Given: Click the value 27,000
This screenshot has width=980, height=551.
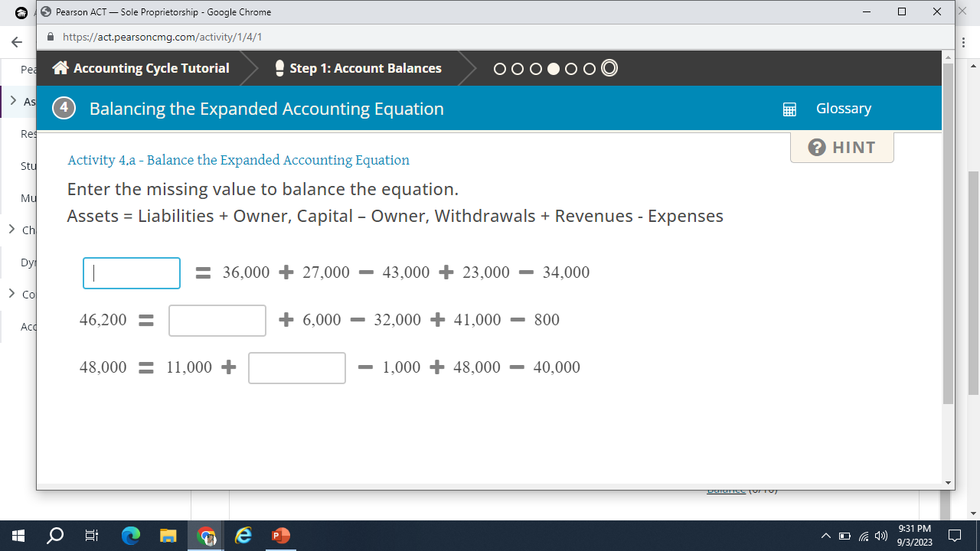Looking at the screenshot, I should pyautogui.click(x=326, y=272).
